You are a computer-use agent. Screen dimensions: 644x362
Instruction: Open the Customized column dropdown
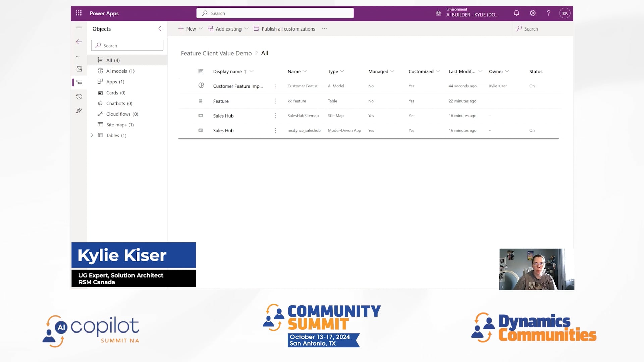tap(438, 71)
